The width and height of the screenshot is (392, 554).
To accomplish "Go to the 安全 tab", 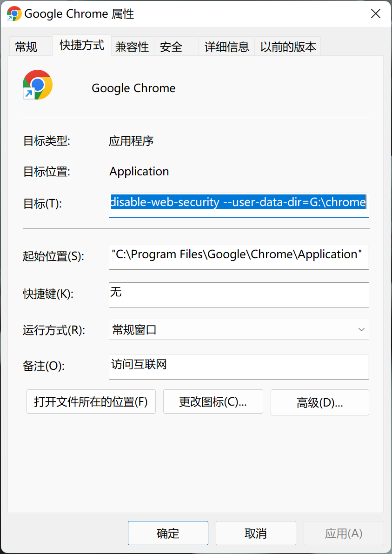I will (171, 47).
